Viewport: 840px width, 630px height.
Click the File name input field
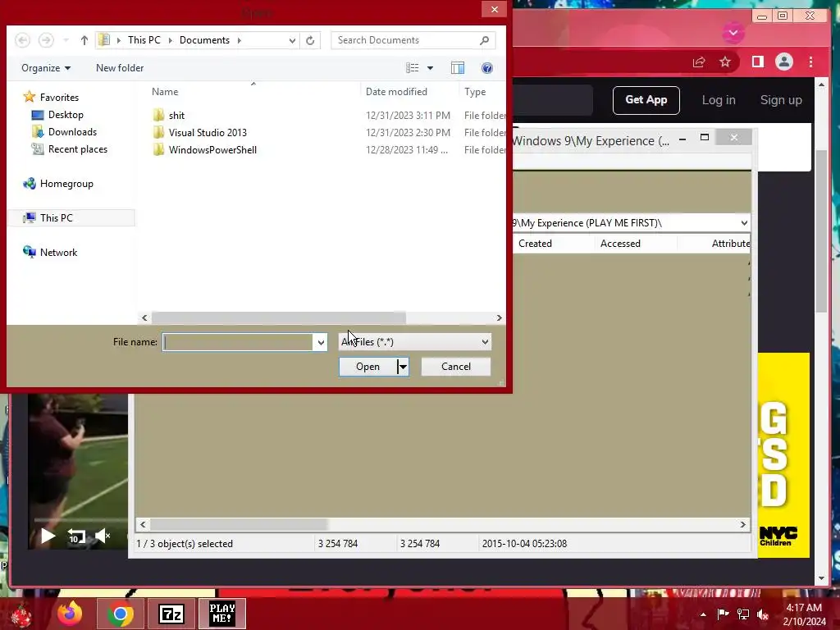(238, 342)
